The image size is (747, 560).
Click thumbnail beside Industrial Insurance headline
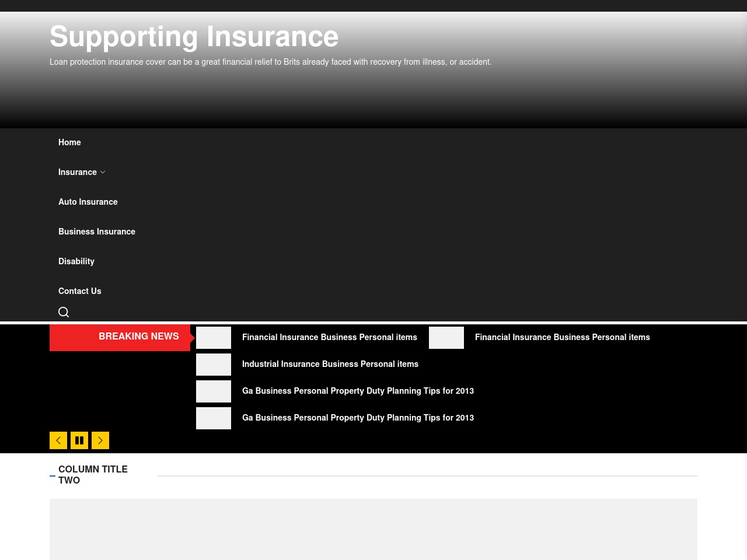click(214, 365)
